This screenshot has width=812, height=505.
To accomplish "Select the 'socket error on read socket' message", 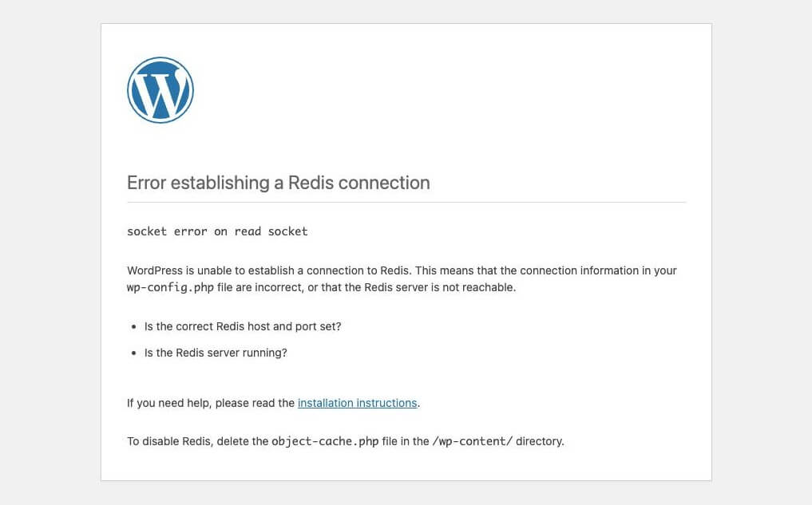I will pos(217,231).
